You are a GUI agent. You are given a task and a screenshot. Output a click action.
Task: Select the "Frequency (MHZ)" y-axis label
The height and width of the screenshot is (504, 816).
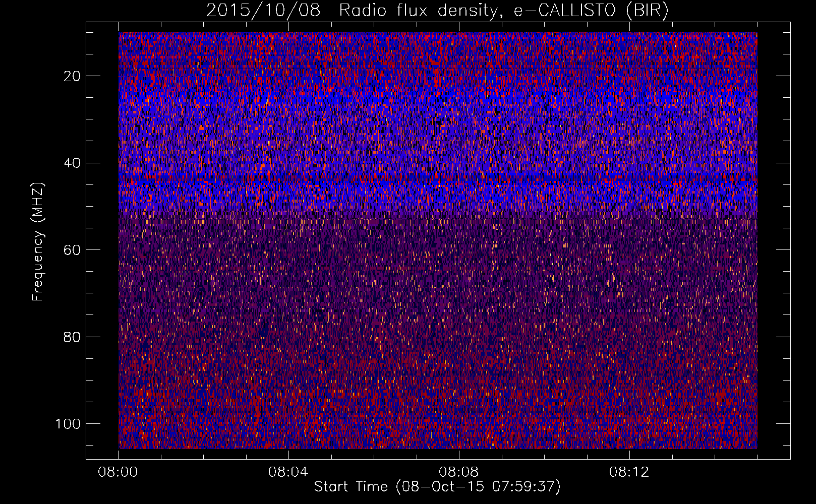tap(38, 242)
